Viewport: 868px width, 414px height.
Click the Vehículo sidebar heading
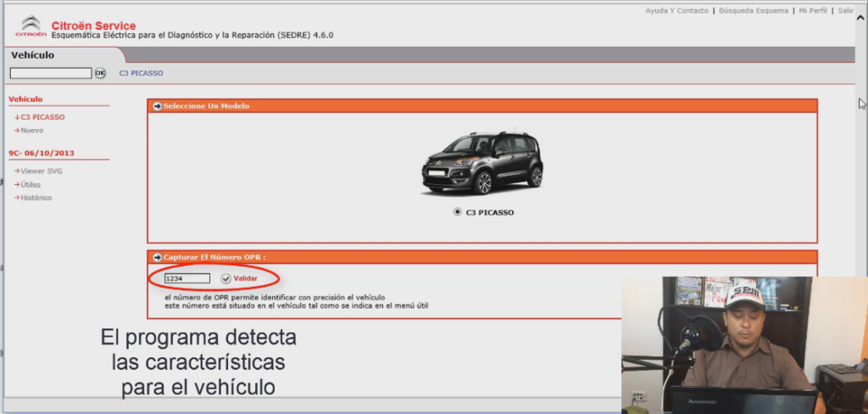25,99
